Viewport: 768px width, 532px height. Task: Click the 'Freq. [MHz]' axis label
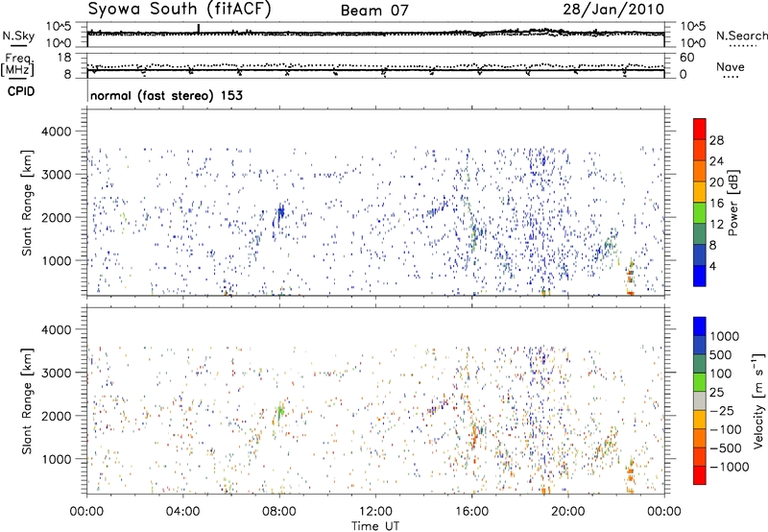coord(18,65)
